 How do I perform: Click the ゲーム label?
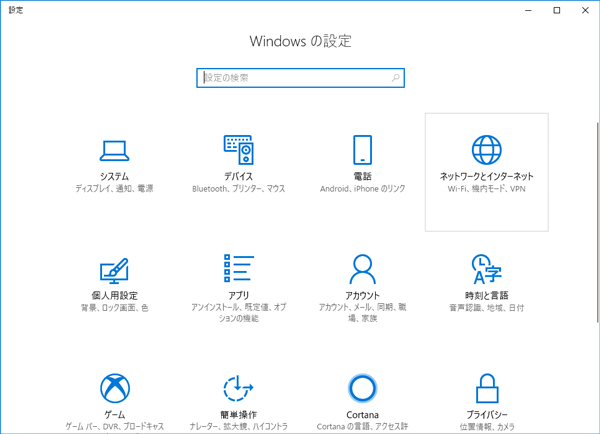click(x=115, y=415)
